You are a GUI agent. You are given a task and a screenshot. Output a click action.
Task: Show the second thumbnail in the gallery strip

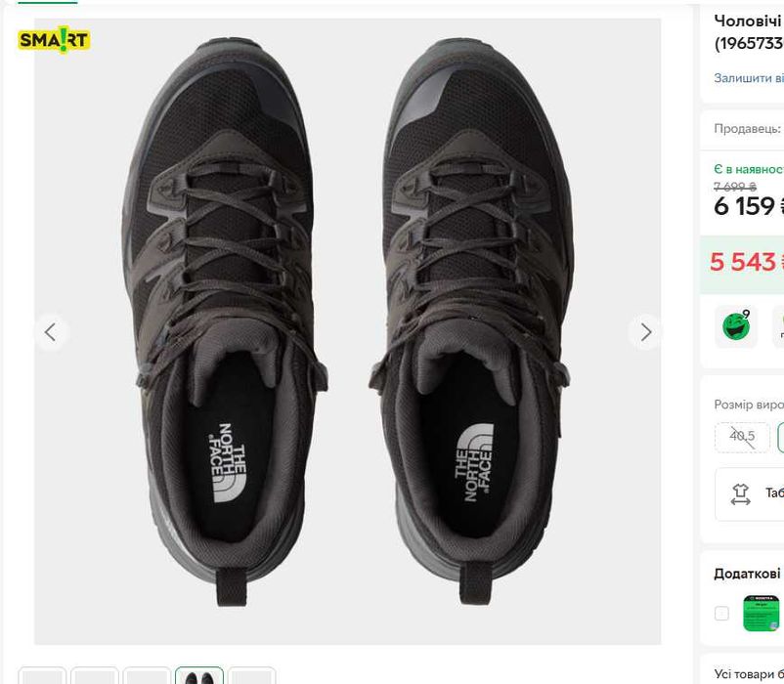tap(95, 676)
